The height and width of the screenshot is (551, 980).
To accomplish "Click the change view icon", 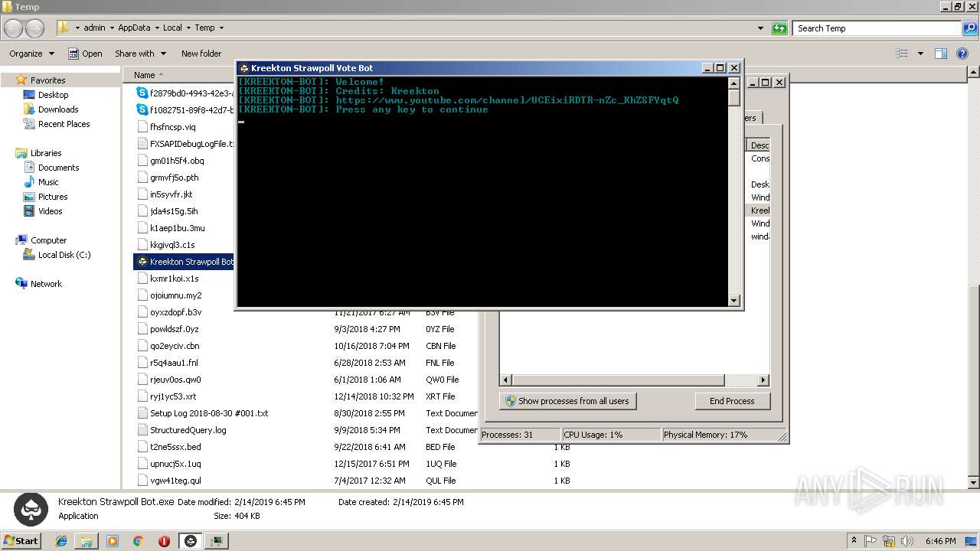I will (902, 54).
